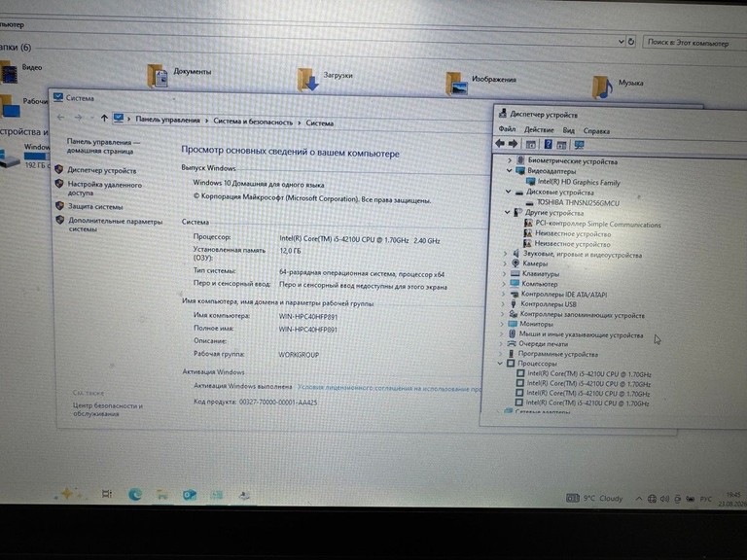The width and height of the screenshot is (747, 560).
Task: Click the Windows drive blue usage bar
Action: 36,156
